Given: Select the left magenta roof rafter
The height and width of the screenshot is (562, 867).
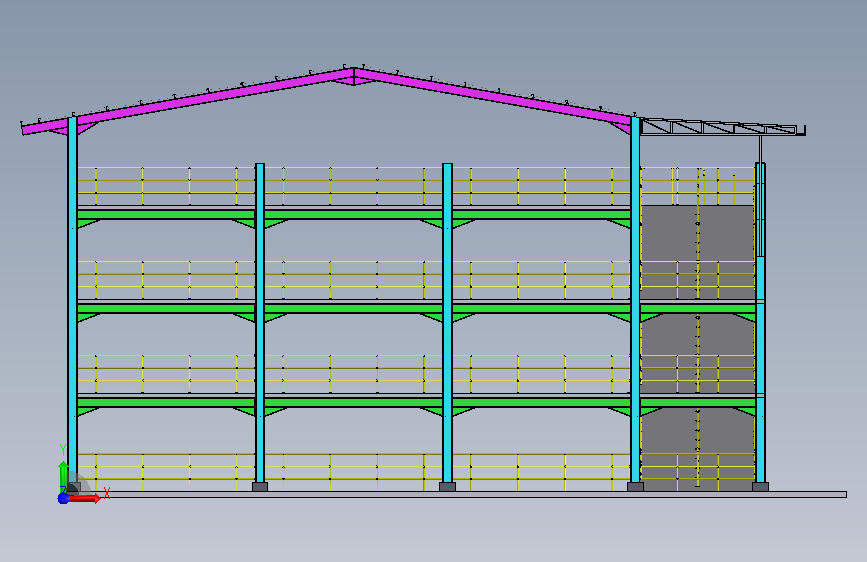Looking at the screenshot, I should 187,101.
